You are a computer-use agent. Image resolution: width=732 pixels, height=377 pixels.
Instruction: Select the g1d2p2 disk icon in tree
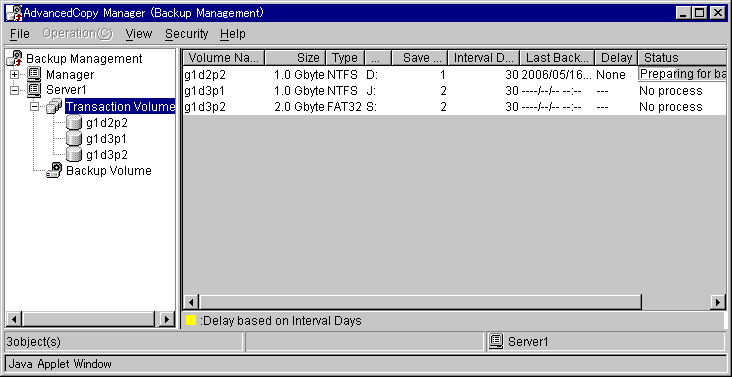pos(74,123)
